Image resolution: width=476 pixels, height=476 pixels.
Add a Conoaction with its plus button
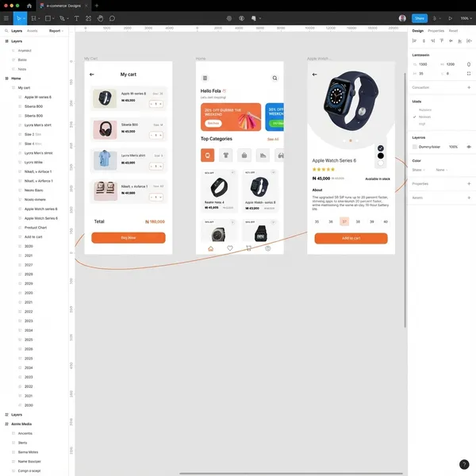click(469, 87)
